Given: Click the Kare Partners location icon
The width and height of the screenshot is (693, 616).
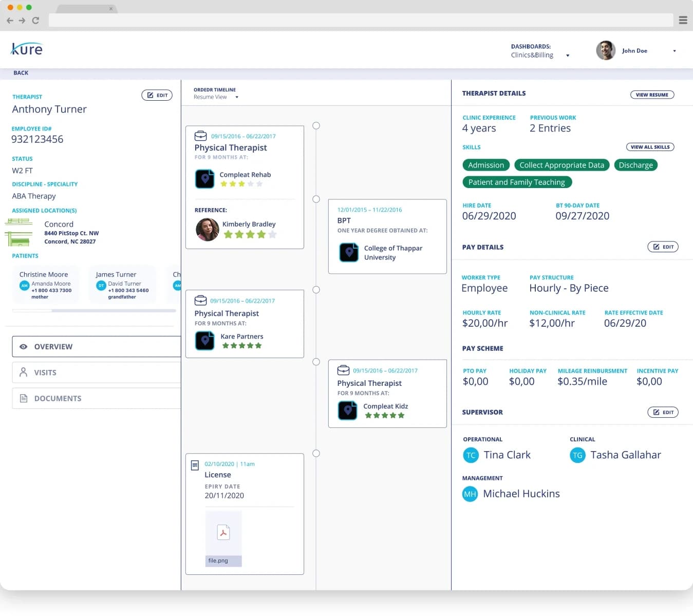Looking at the screenshot, I should tap(204, 341).
